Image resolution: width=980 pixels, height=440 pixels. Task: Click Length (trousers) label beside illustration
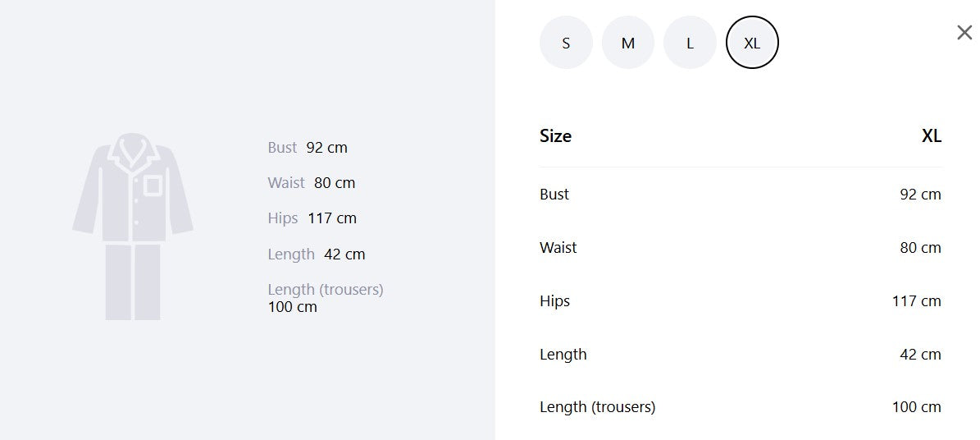coord(326,290)
